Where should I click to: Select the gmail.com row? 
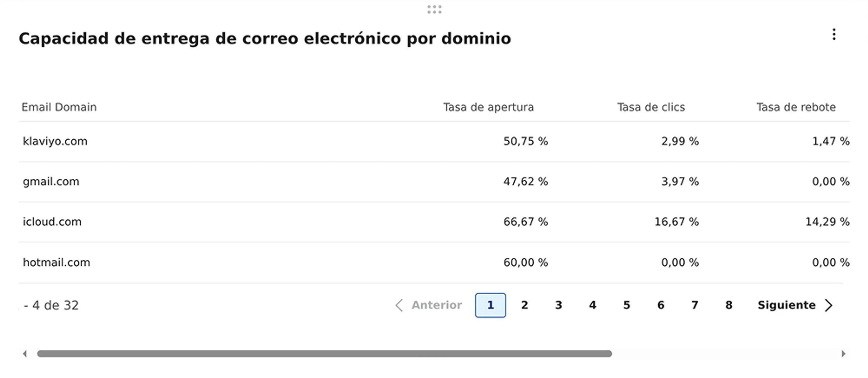[51, 181]
